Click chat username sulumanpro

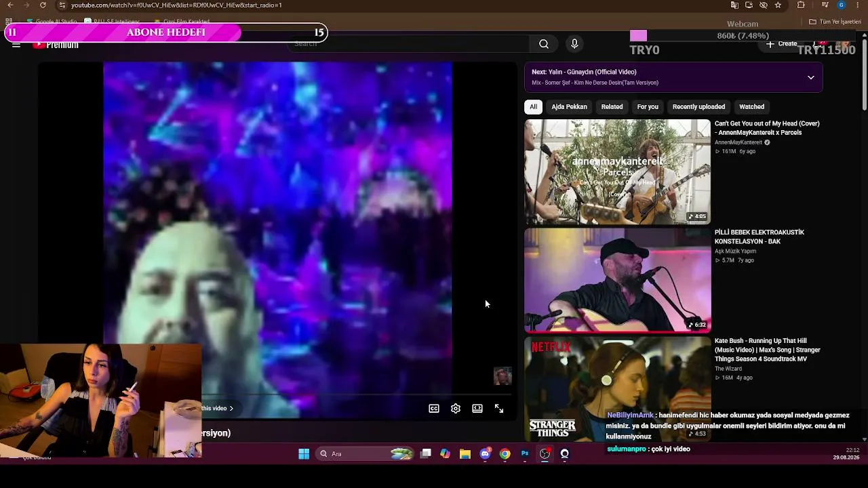(627, 449)
